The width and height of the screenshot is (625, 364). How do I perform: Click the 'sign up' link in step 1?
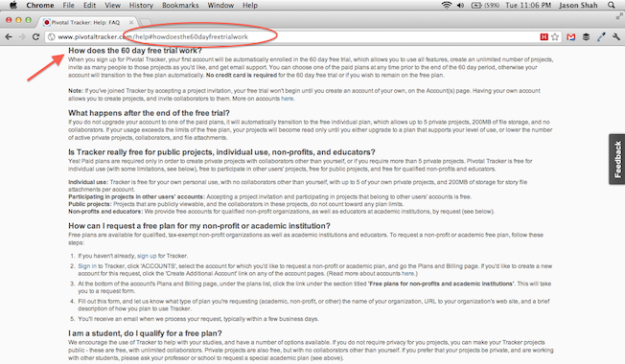pos(147,256)
